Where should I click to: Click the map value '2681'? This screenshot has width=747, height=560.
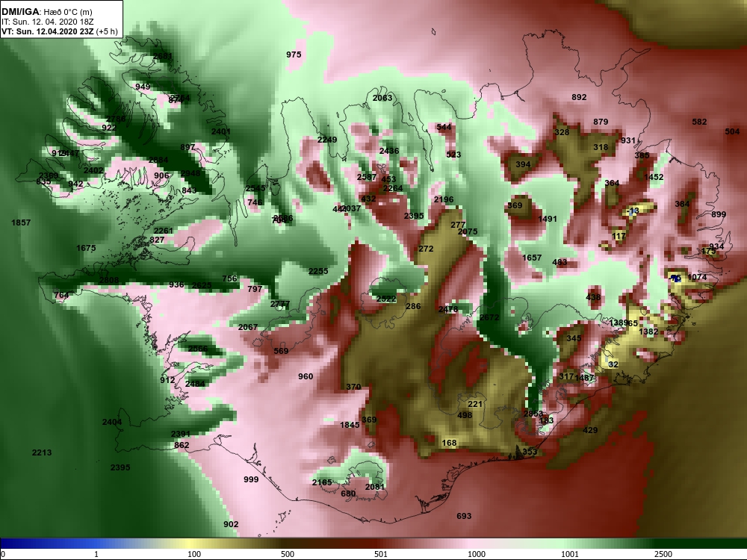pos(162,56)
